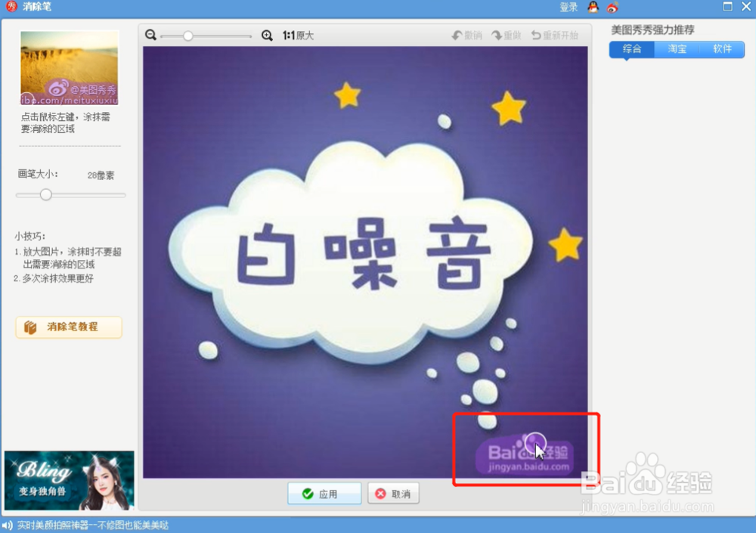This screenshot has height=533, width=756.
Task: Click the zoom in magnifier icon
Action: tap(267, 36)
